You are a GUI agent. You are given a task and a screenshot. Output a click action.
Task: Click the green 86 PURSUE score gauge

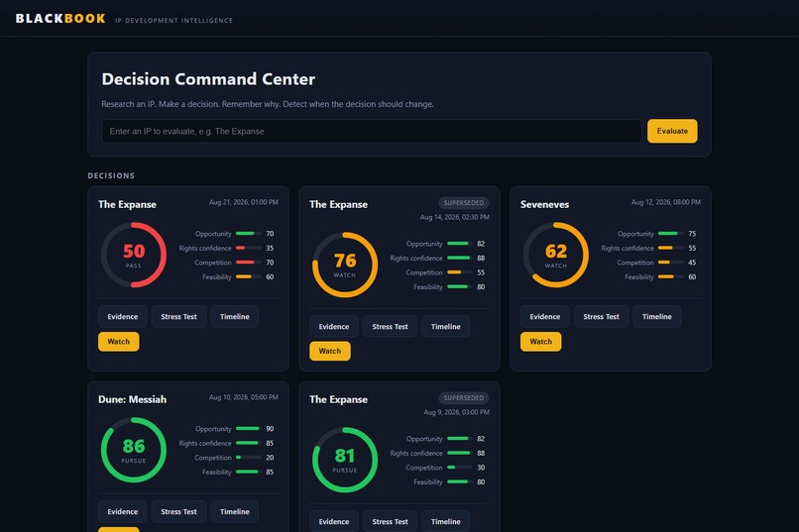click(x=134, y=450)
